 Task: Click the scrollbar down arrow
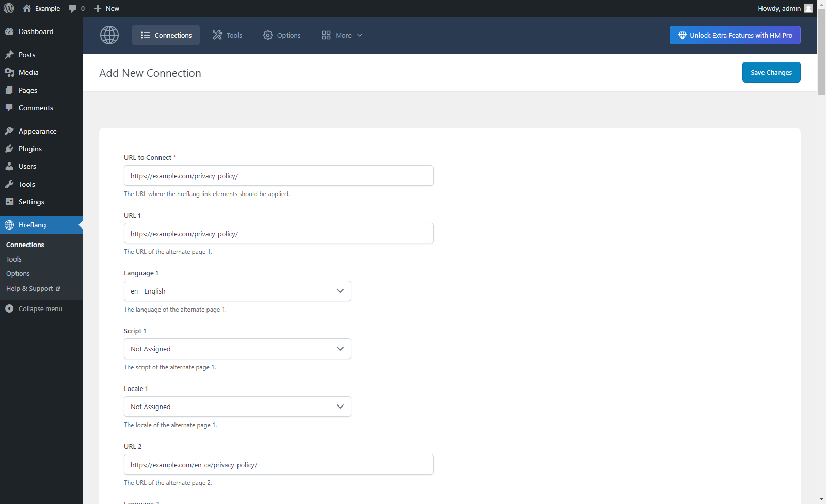822,500
